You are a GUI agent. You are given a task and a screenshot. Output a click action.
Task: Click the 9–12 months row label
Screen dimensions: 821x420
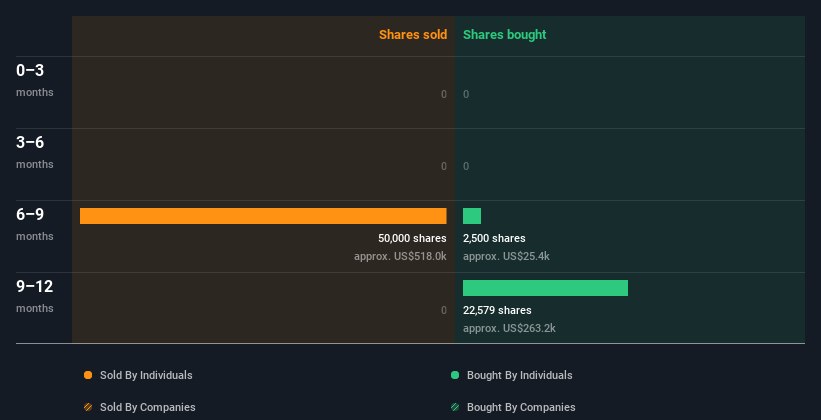click(35, 296)
